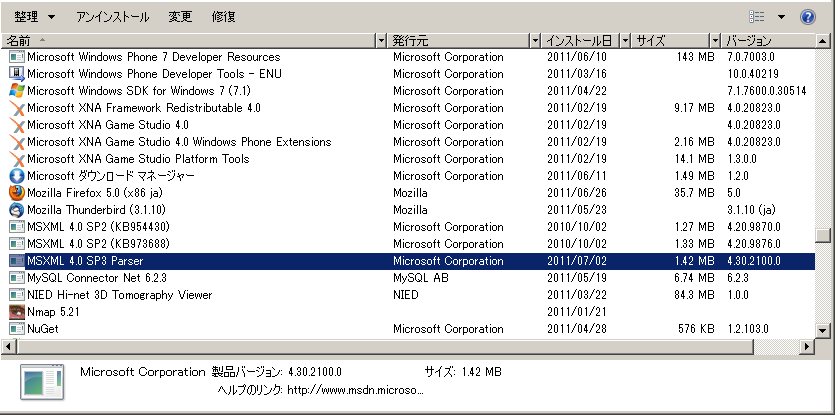Open the view options dropdown arrow
Image resolution: width=835 pixels, height=415 pixels.
tap(781, 17)
